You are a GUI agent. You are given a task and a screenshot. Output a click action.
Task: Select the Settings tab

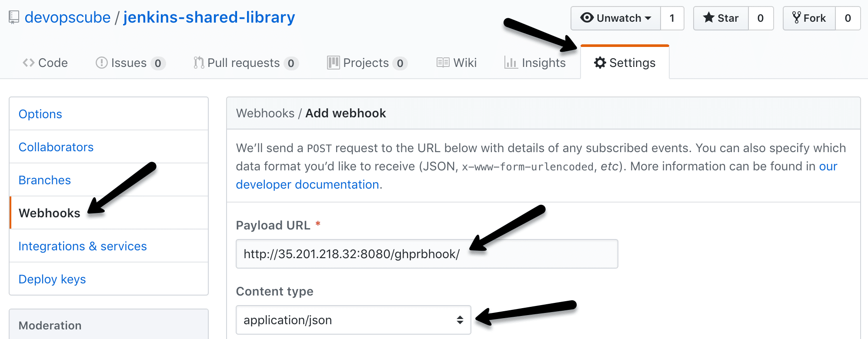coord(625,63)
